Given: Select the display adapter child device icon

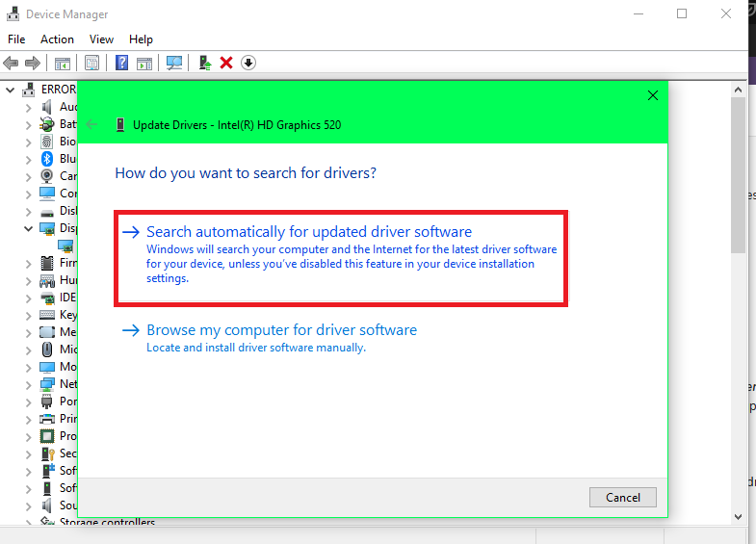Looking at the screenshot, I should click(x=65, y=246).
